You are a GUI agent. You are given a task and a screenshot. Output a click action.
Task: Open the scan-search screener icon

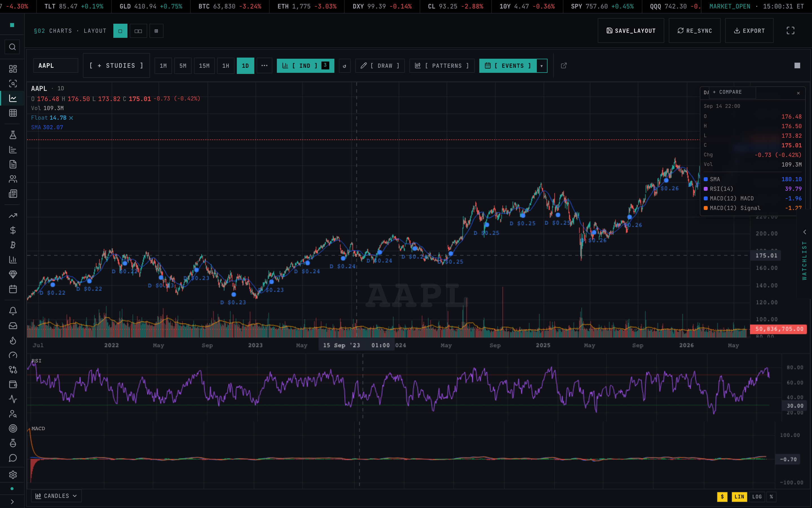coord(13,84)
